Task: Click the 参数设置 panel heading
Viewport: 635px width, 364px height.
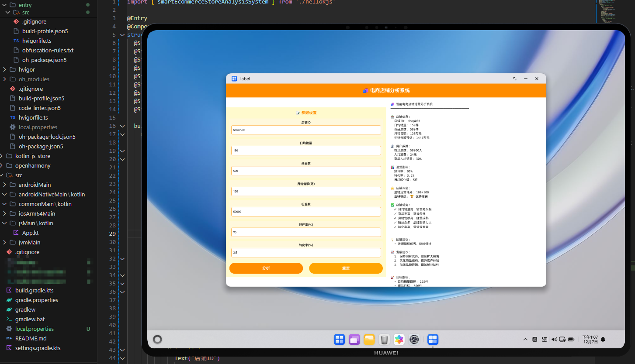Action: 306,113
